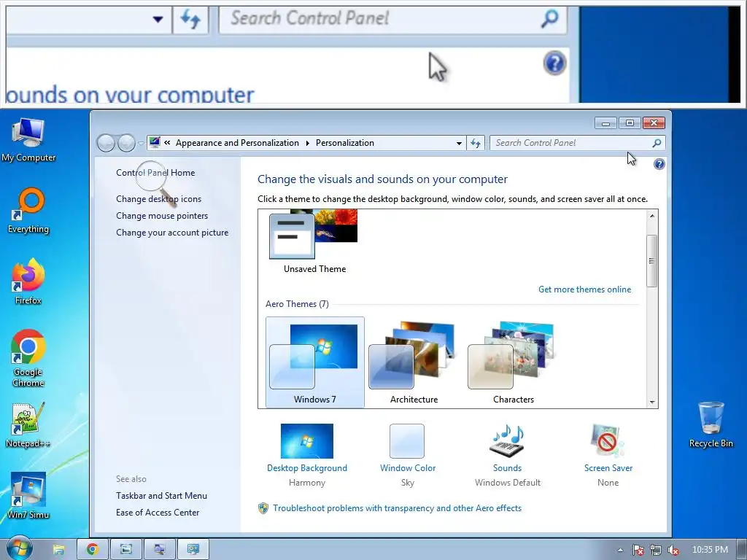Click the themes list scroll up arrow
Screen dimensions: 747x560
tap(652, 216)
